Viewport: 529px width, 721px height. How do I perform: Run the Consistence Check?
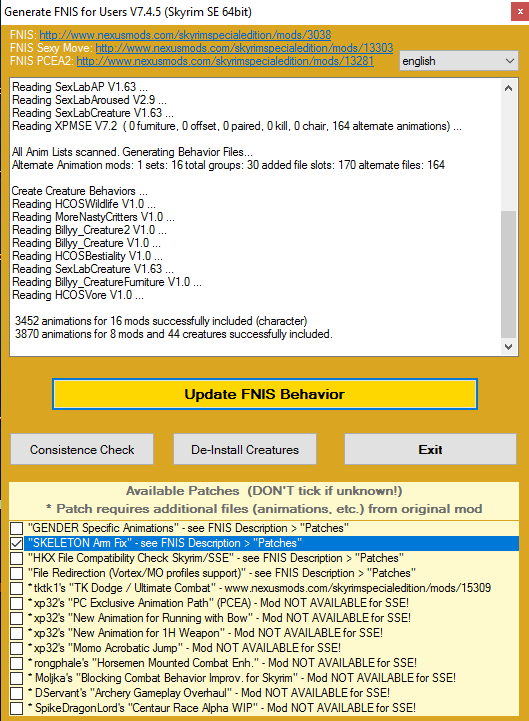pos(82,449)
